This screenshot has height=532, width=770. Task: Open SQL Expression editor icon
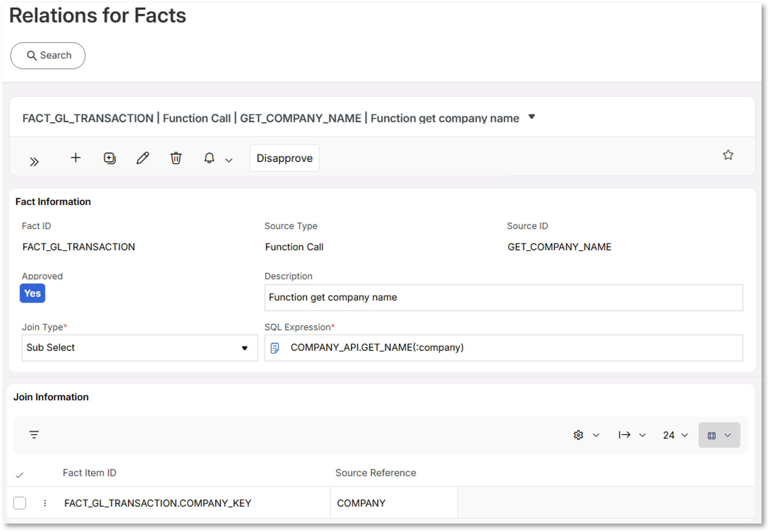275,348
